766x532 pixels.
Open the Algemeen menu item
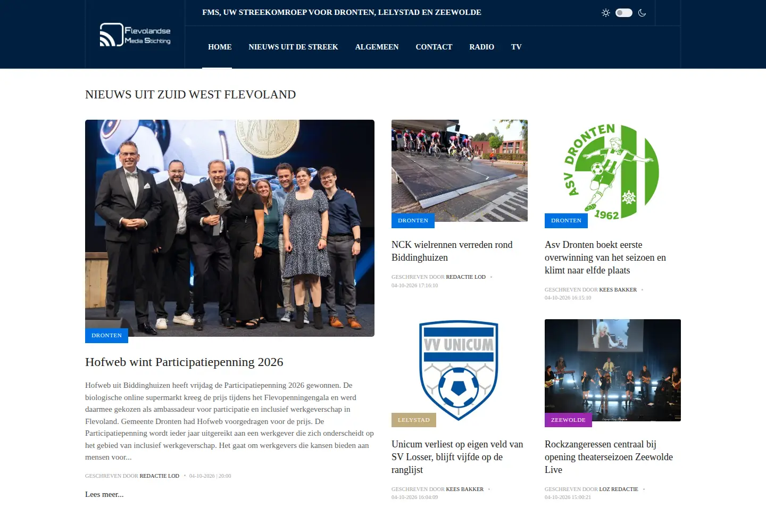pos(377,47)
